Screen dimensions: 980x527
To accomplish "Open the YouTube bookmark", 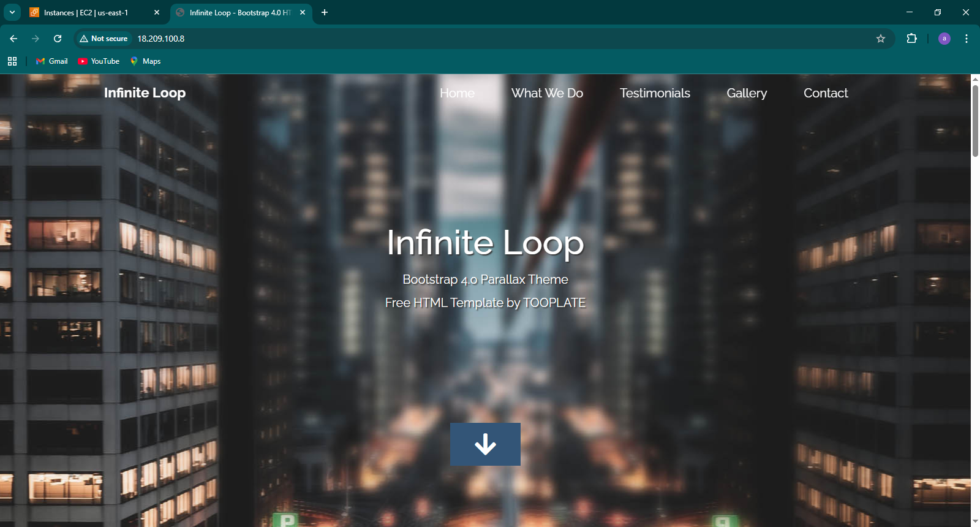I will pos(99,61).
